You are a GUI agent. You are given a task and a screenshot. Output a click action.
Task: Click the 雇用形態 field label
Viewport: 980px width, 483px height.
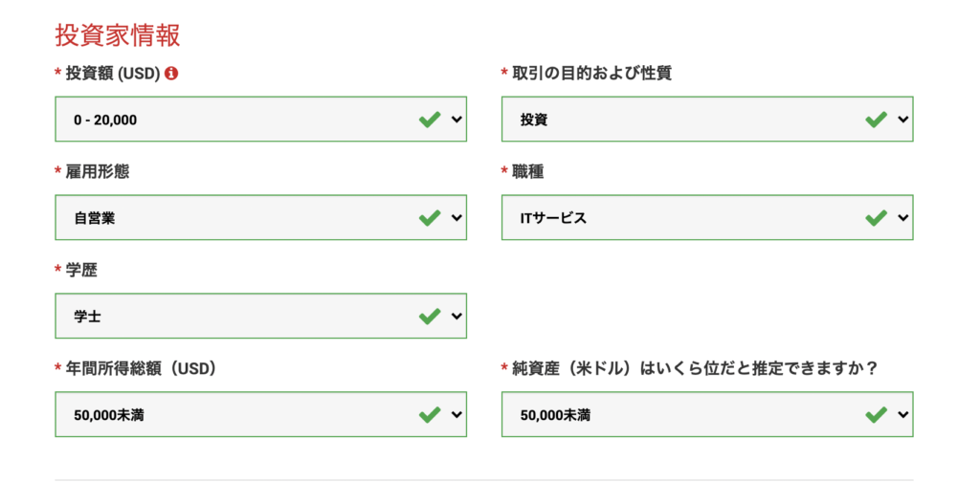pyautogui.click(x=98, y=171)
